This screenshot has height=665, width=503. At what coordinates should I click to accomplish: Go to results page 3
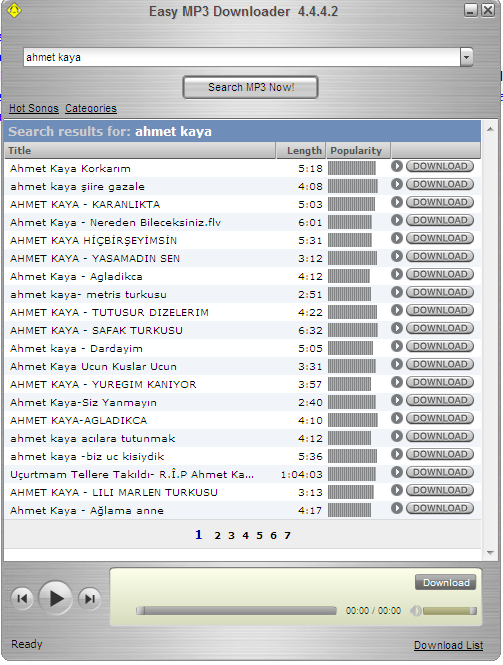pos(232,536)
